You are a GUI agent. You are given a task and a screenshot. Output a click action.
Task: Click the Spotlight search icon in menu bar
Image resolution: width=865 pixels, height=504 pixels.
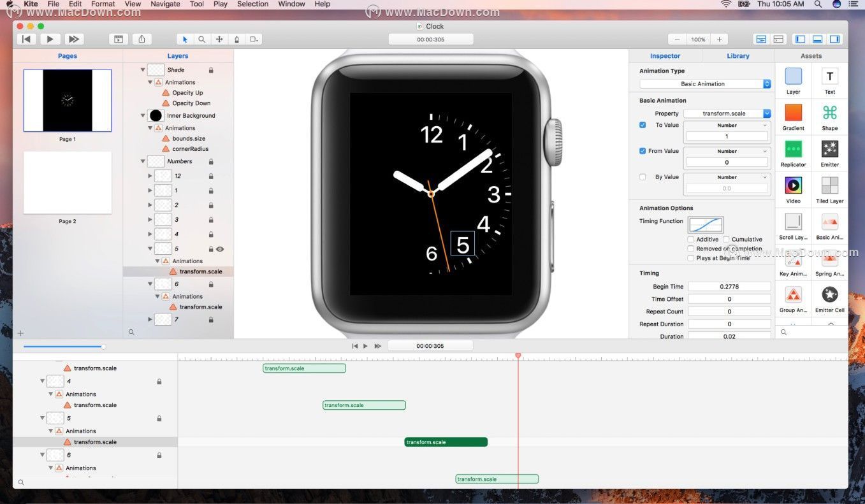point(818,4)
